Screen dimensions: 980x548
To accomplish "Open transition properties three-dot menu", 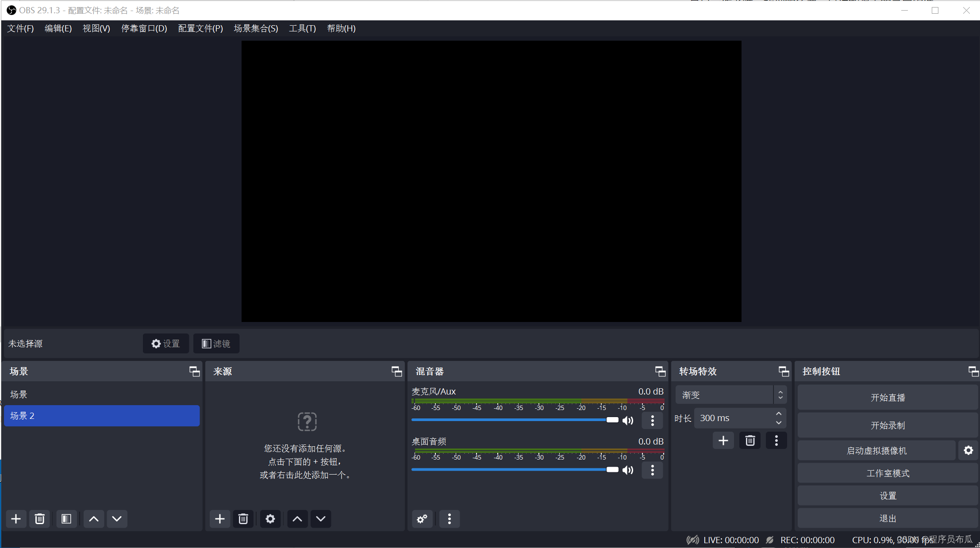I will (x=776, y=441).
